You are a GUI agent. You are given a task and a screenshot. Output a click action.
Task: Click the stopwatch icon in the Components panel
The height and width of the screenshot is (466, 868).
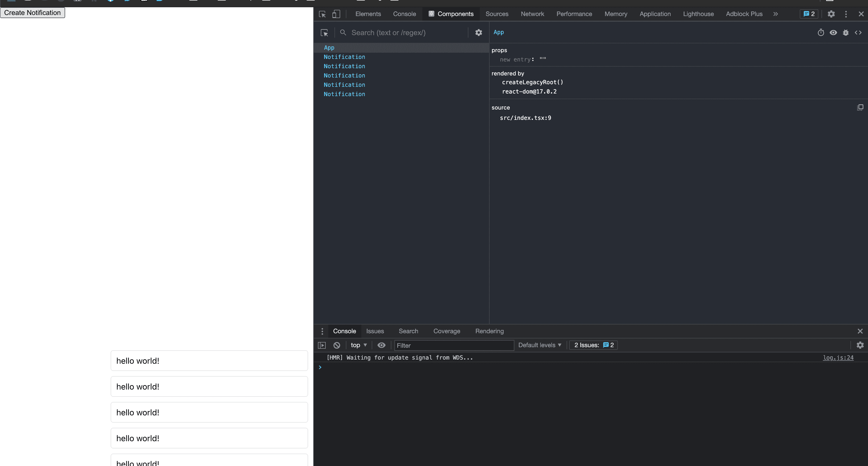tap(820, 32)
